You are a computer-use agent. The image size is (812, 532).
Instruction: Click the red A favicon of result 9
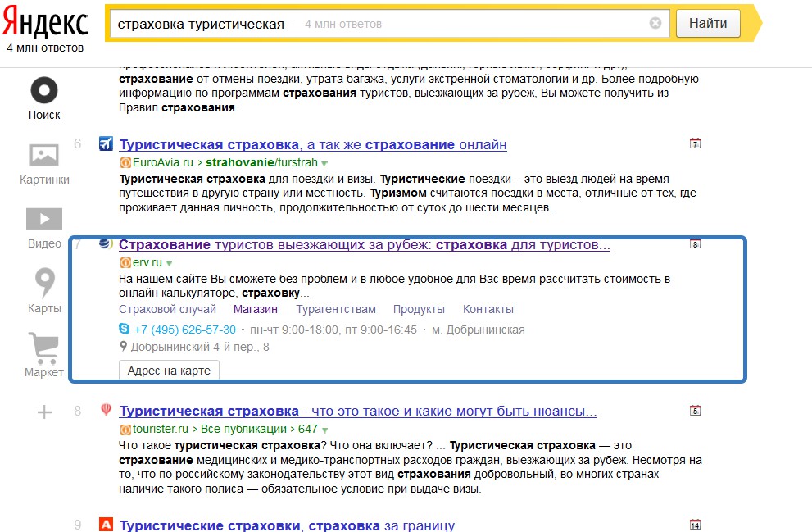(x=106, y=525)
